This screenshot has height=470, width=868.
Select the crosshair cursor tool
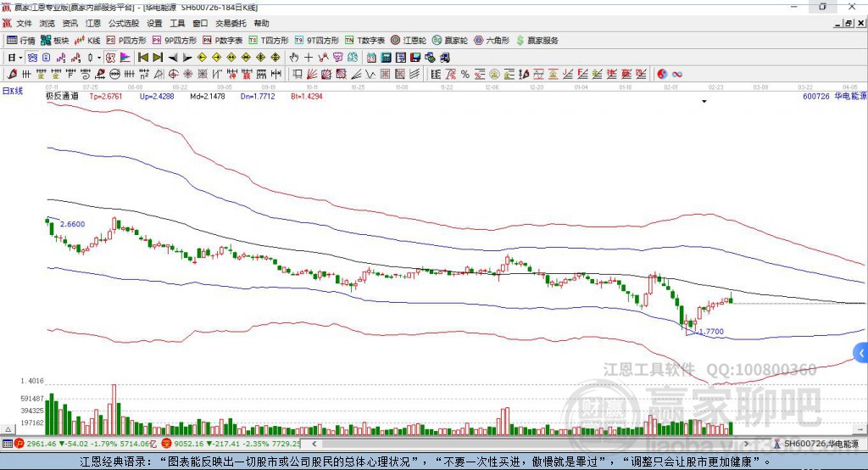(309, 57)
